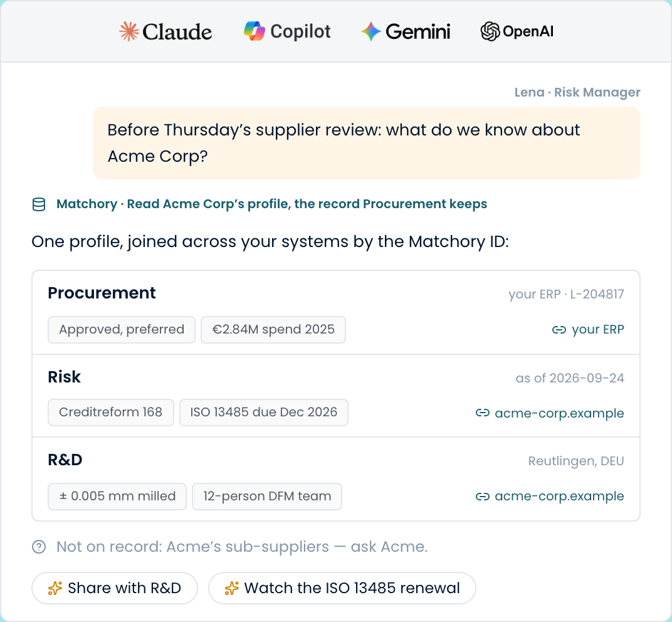Screen dimensions: 672x622
Task: Click the link icon in the Risk row
Action: pos(483,413)
